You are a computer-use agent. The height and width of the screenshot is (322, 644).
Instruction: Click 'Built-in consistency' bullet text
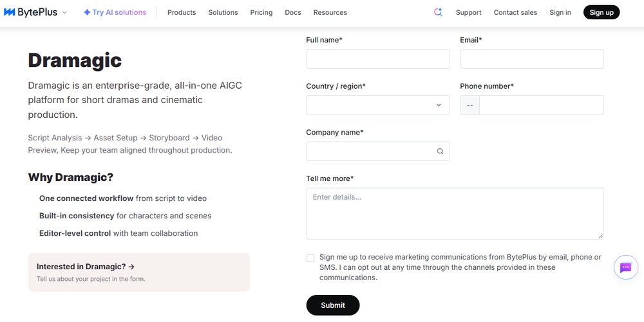[77, 216]
